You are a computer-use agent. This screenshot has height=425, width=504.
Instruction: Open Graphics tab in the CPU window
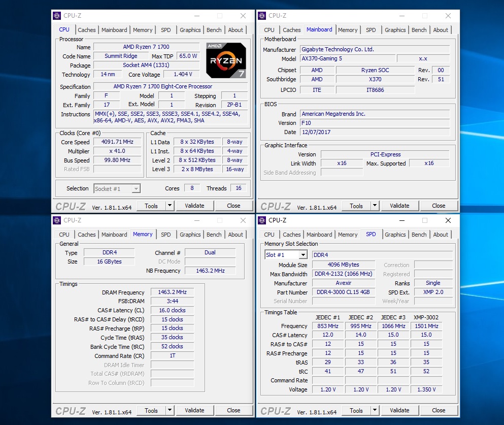pyautogui.click(x=190, y=30)
